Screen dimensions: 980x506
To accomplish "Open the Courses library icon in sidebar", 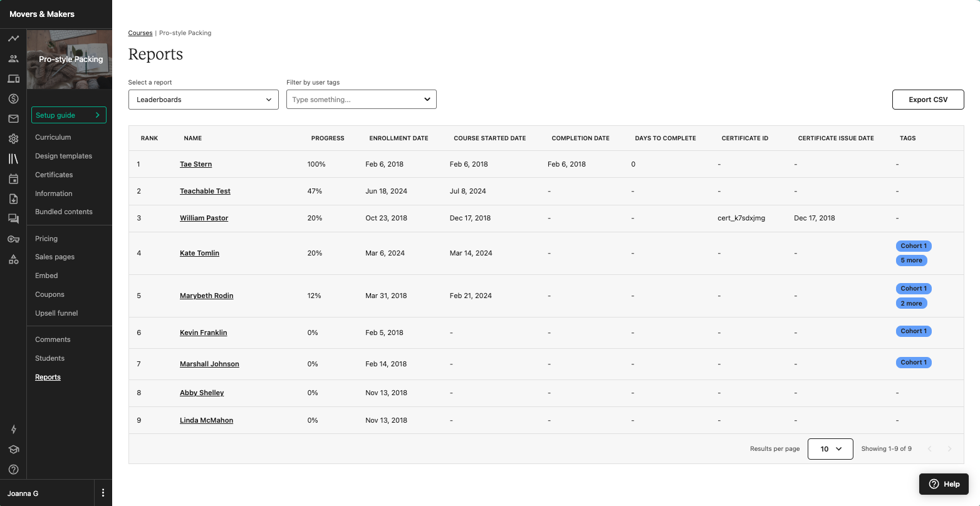I will tap(13, 159).
